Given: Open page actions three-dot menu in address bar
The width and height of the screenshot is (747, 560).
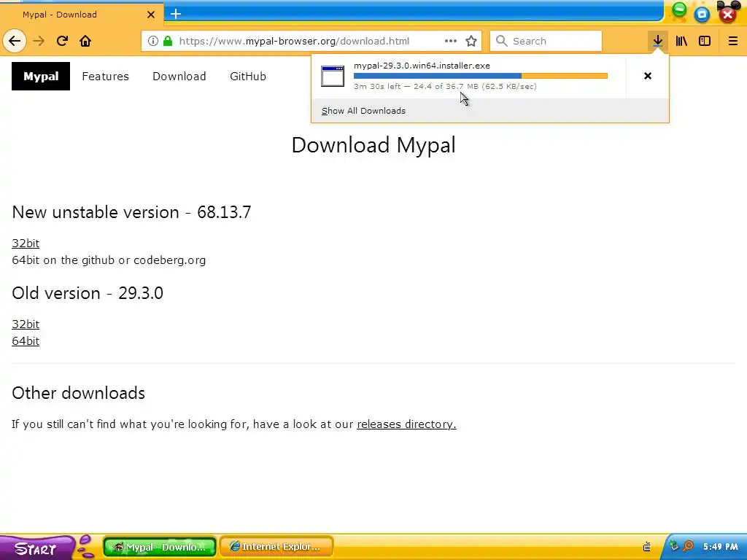Looking at the screenshot, I should coord(450,41).
